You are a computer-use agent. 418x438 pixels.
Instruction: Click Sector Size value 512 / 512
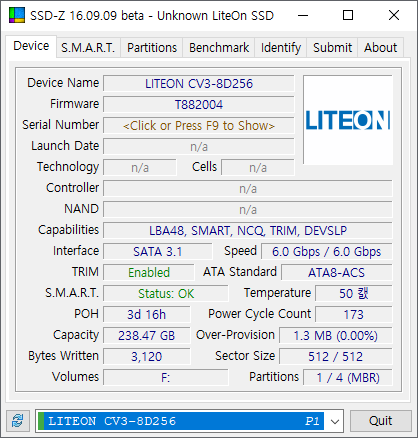pyautogui.click(x=336, y=357)
